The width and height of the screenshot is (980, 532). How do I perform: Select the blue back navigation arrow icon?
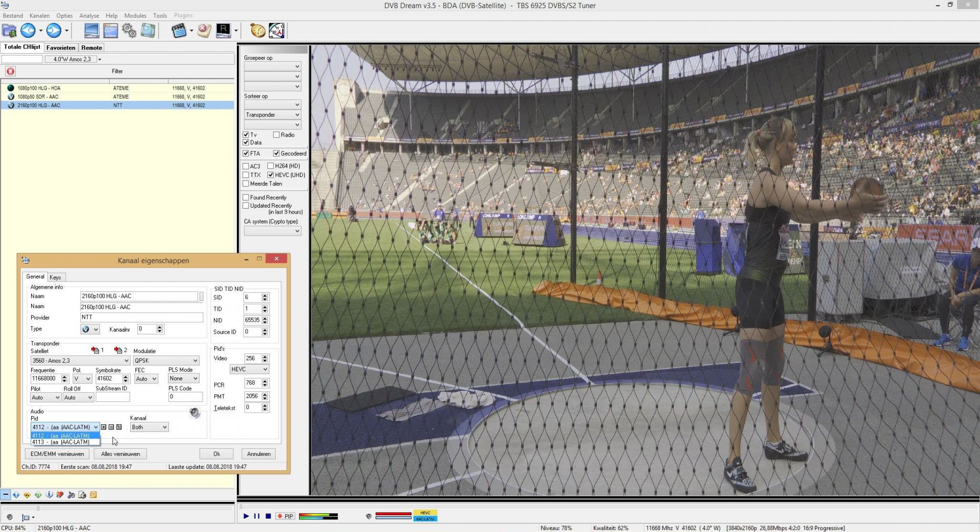28,31
